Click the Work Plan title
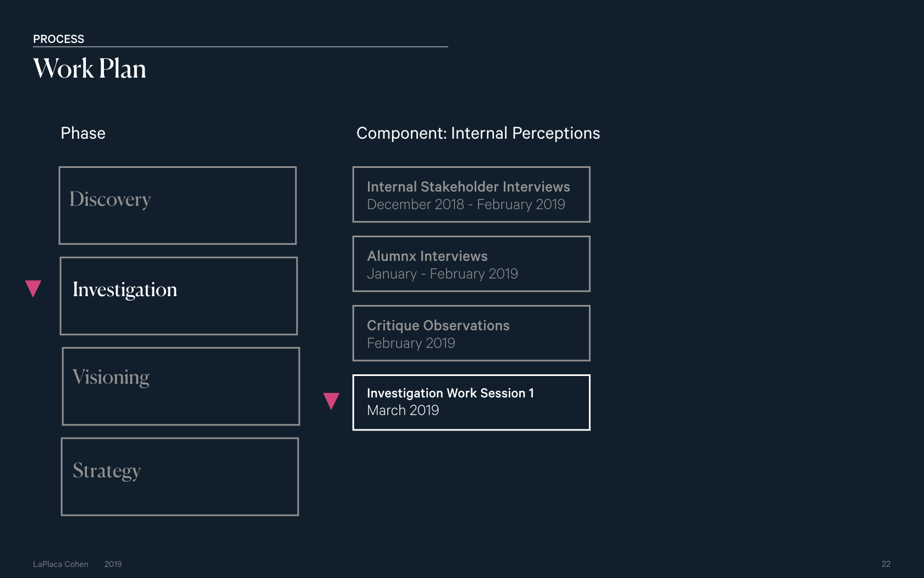This screenshot has width=924, height=578. click(x=90, y=69)
